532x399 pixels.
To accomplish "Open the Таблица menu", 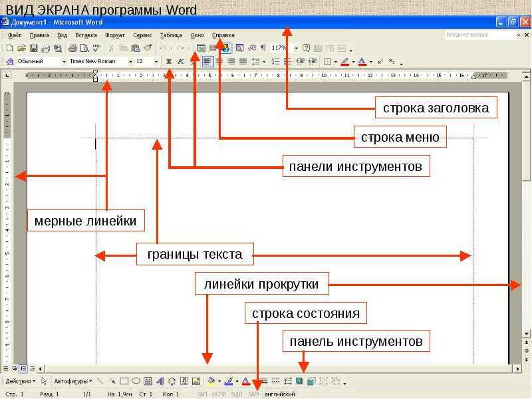I will pos(171,35).
